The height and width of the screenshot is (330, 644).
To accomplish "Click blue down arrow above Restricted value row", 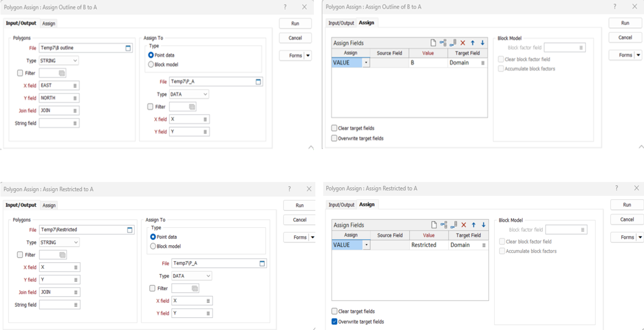I will (483, 225).
